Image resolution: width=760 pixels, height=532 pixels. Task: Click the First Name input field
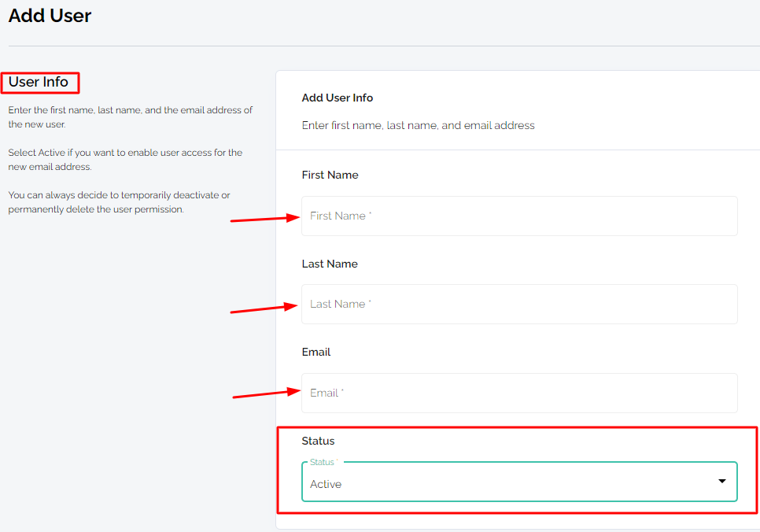pos(519,216)
